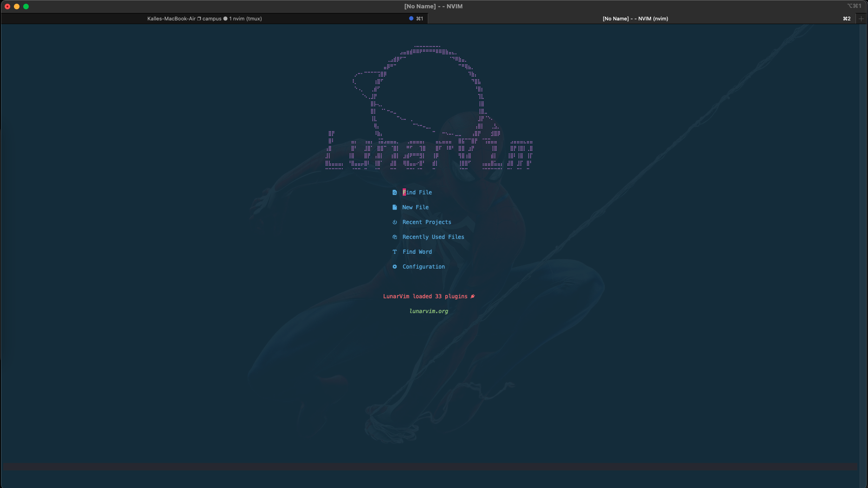Open a new terminal tab with plus button
This screenshot has height=488, width=868.
(x=862, y=19)
